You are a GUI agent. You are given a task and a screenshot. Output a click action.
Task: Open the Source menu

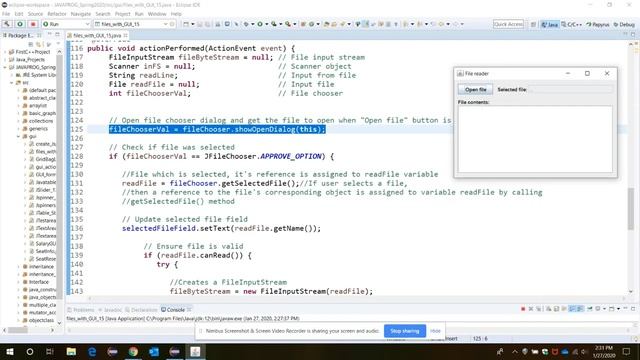coord(35,14)
